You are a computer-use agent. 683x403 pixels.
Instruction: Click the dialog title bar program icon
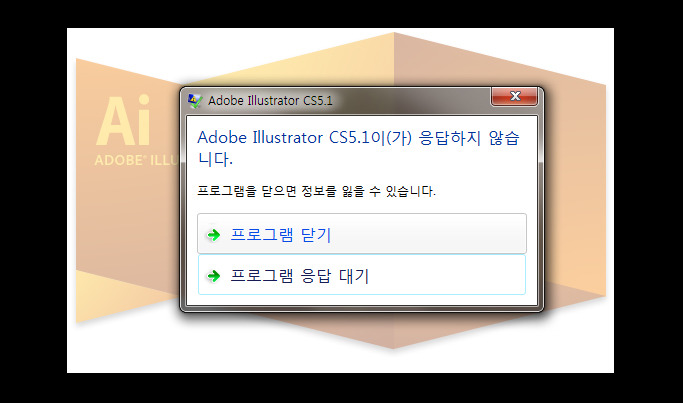(195, 101)
